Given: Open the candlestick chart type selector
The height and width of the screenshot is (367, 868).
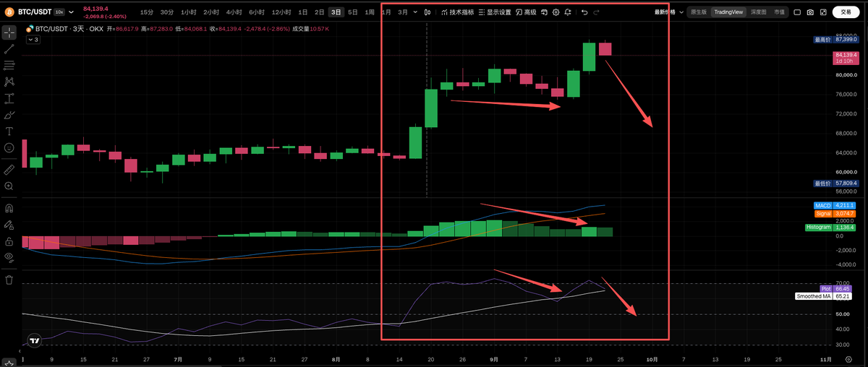Looking at the screenshot, I should coord(428,12).
